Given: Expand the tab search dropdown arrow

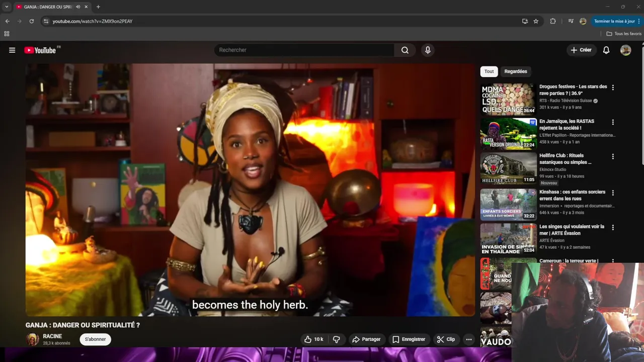Looking at the screenshot, I should click(7, 7).
